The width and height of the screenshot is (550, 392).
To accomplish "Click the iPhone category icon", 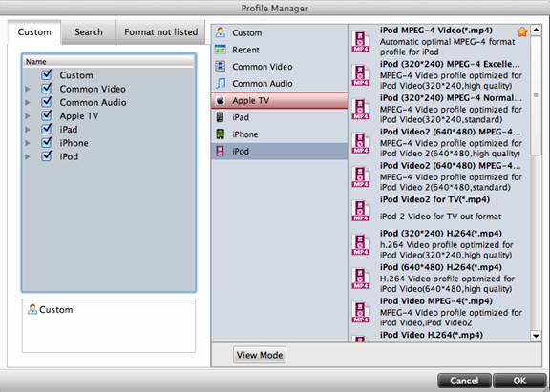I will pyautogui.click(x=220, y=134).
